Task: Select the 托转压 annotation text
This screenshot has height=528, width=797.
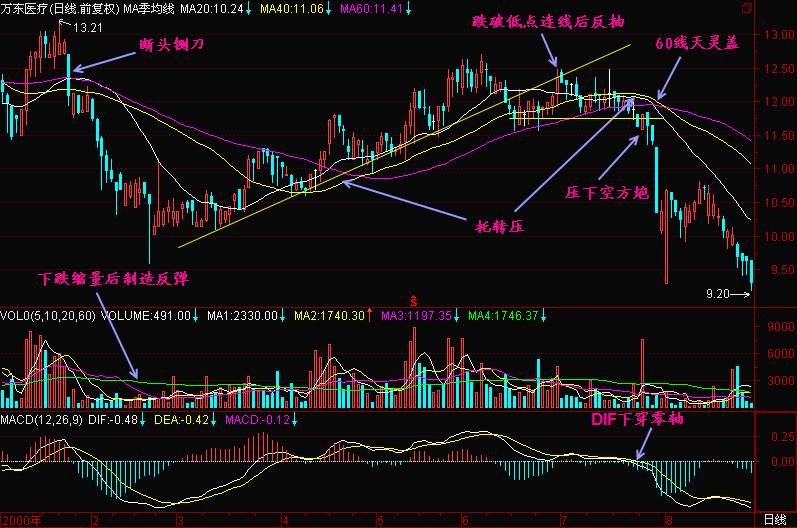Action: 499,226
